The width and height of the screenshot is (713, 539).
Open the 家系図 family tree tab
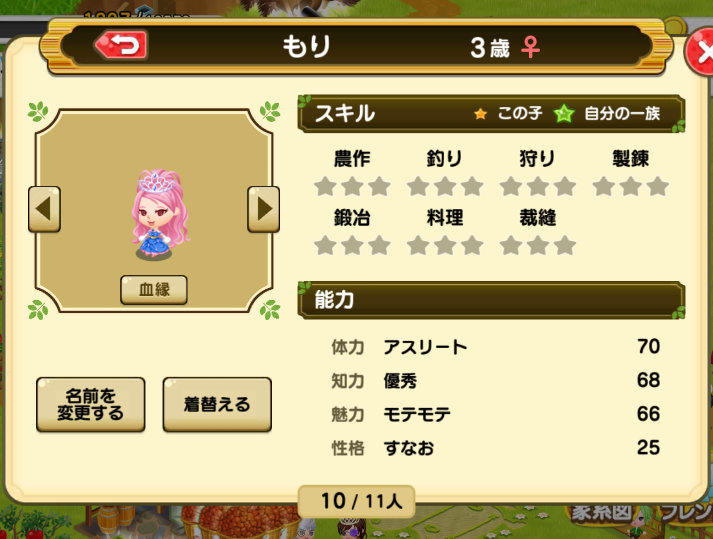coord(601,513)
